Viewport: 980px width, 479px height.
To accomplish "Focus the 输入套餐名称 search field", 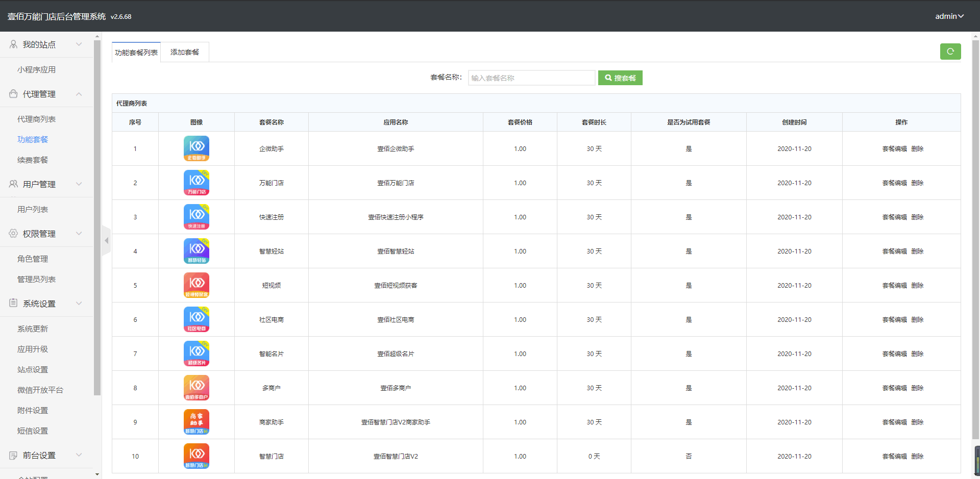I will tap(531, 78).
